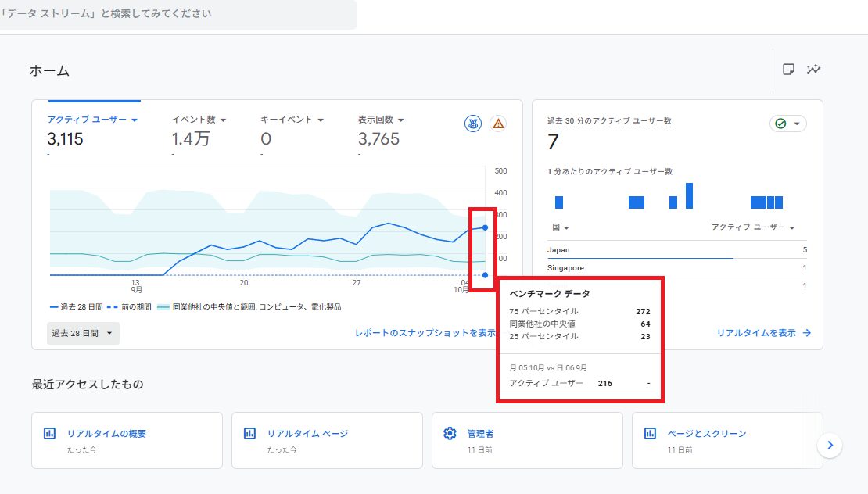Open the 国 dimension dropdown

560,227
